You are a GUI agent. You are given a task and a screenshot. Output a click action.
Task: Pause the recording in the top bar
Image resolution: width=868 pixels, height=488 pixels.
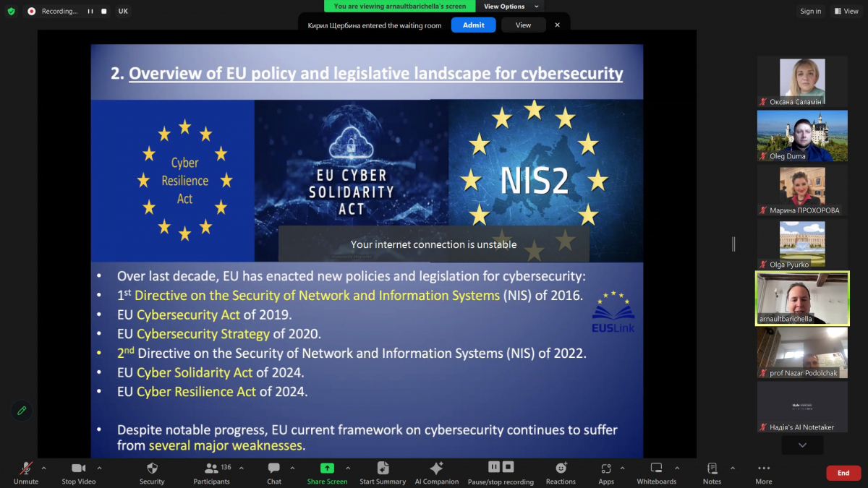coord(90,12)
